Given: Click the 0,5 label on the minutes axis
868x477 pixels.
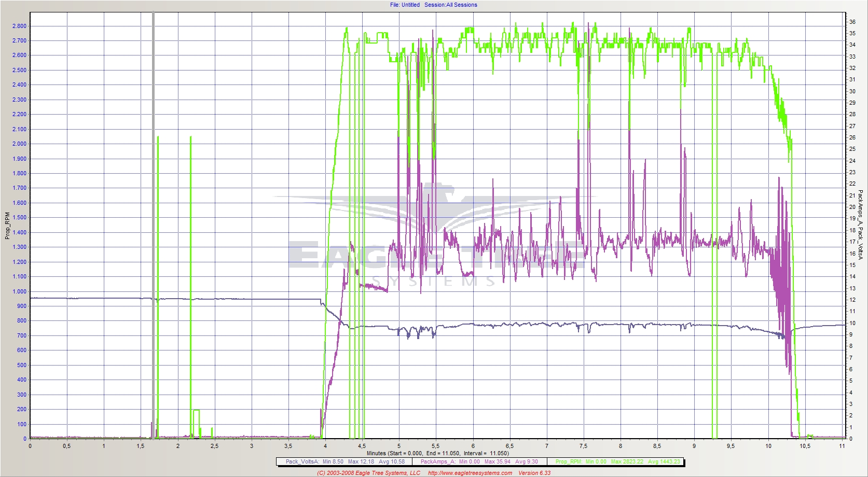Looking at the screenshot, I should click(x=67, y=446).
